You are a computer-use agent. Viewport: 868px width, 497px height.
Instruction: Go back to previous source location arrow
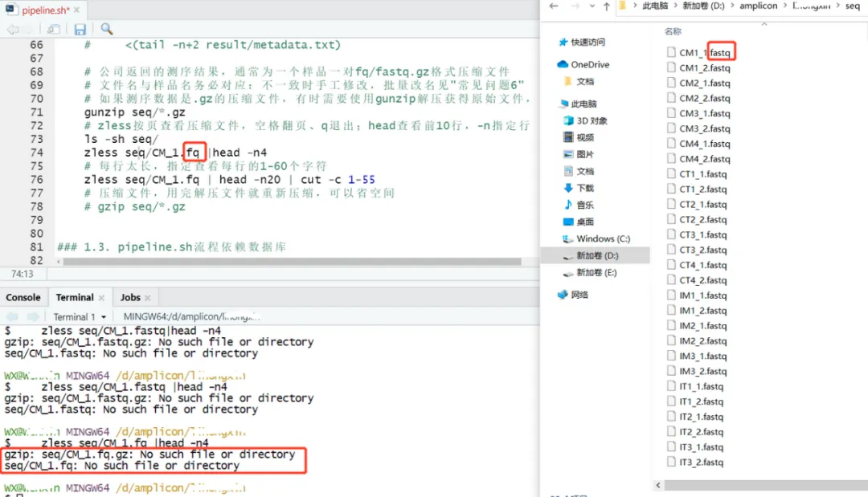click(13, 29)
